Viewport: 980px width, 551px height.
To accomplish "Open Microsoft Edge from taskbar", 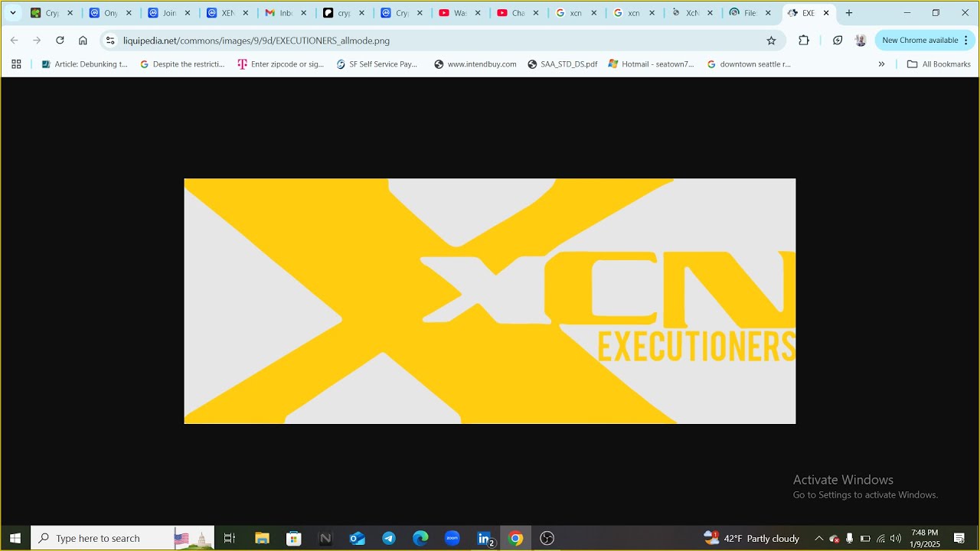I will (421, 538).
